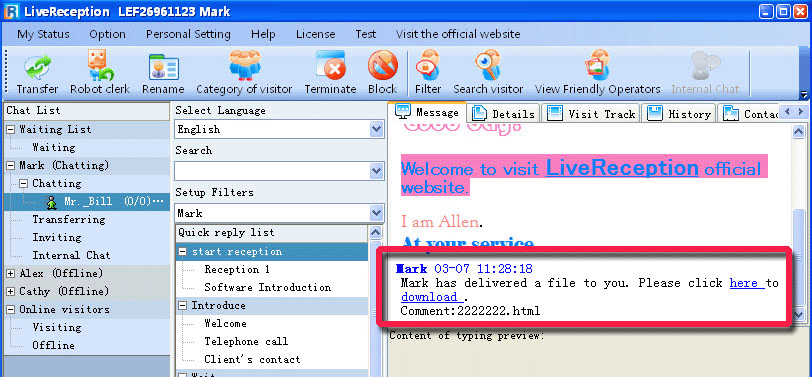Open the toolbar overflow arrow at the right end

tap(804, 95)
